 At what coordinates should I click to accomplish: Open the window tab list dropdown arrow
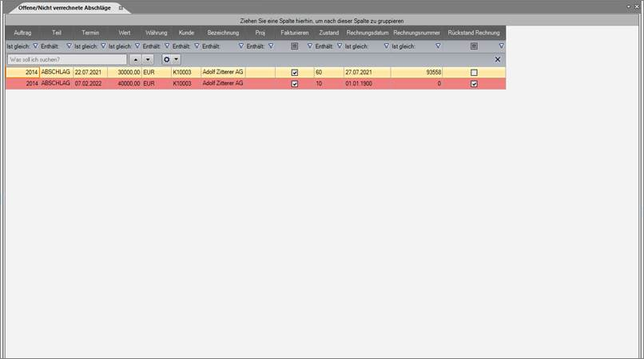pos(626,6)
